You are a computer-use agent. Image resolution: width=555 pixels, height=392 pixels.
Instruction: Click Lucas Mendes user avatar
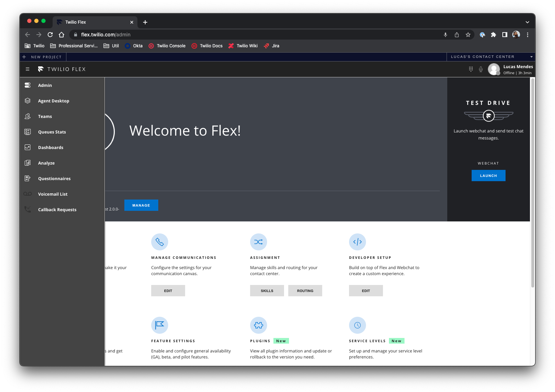[x=494, y=69]
